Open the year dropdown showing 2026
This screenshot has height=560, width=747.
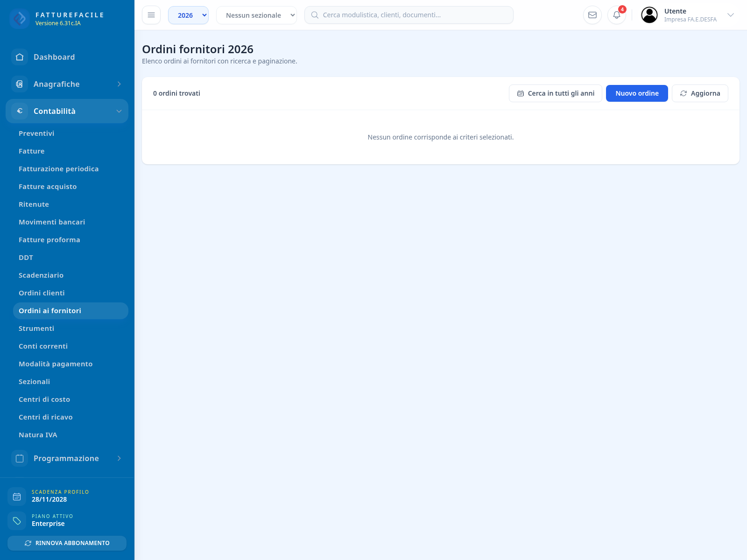pyautogui.click(x=188, y=15)
